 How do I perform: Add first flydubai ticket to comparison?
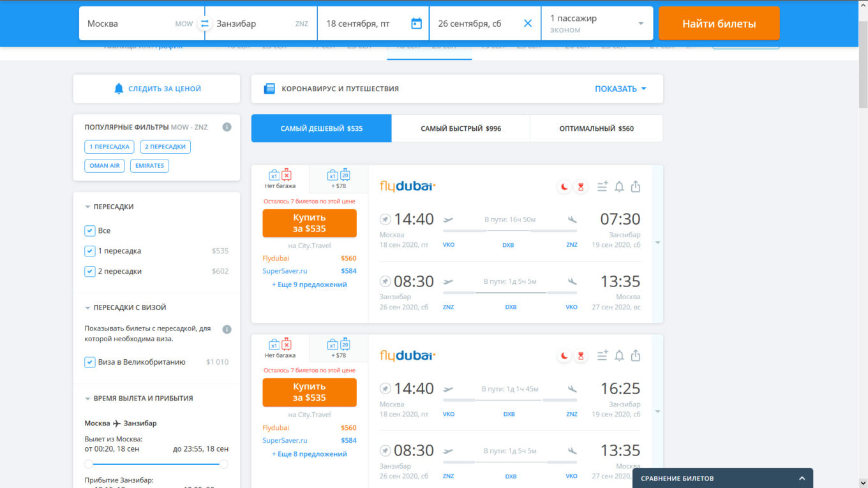pos(602,186)
